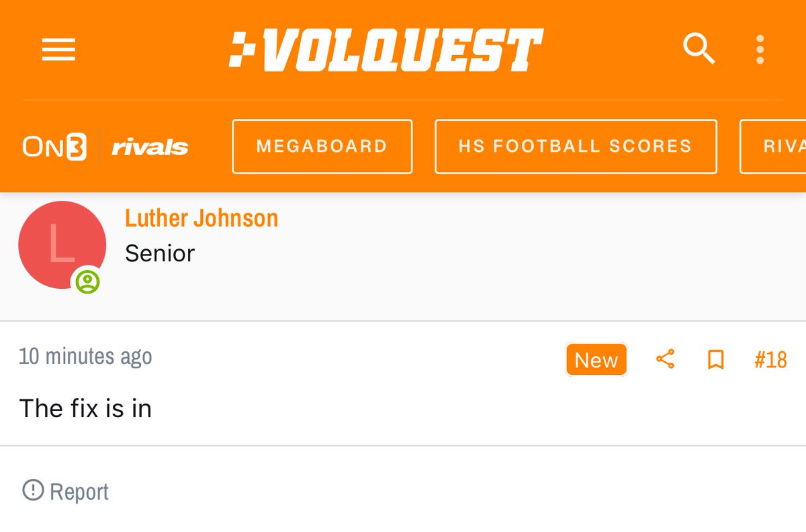The width and height of the screenshot is (806, 532).
Task: Open the three-dot more options menu
Action: 760,50
